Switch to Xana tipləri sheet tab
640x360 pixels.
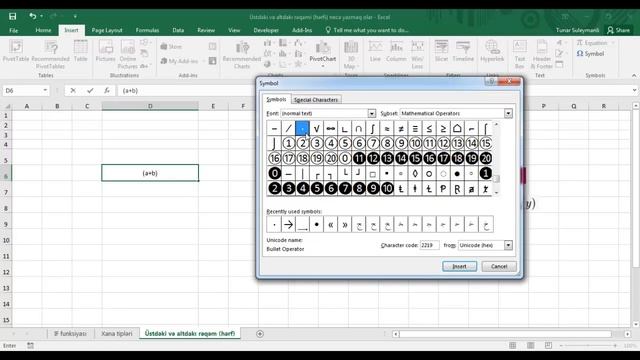pyautogui.click(x=117, y=333)
